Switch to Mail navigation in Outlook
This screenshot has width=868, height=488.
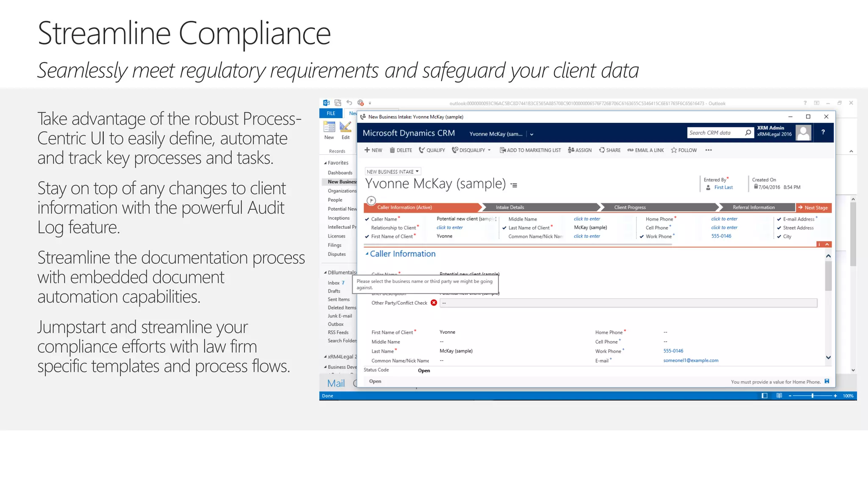coord(336,383)
